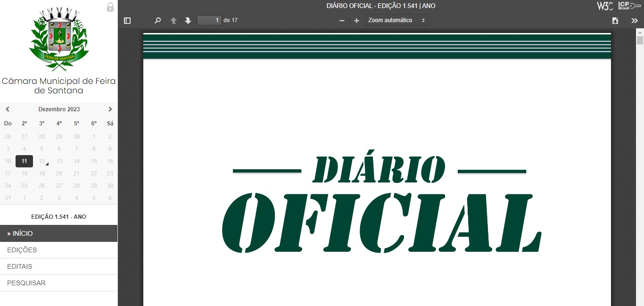Download the PDF document
This screenshot has width=644, height=306.
615,21
